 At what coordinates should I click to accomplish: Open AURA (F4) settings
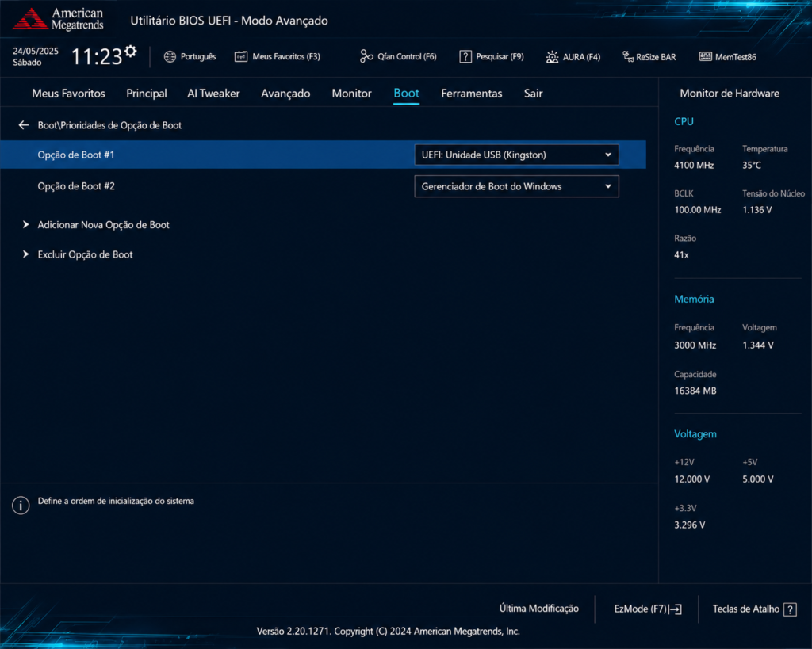[x=573, y=57]
